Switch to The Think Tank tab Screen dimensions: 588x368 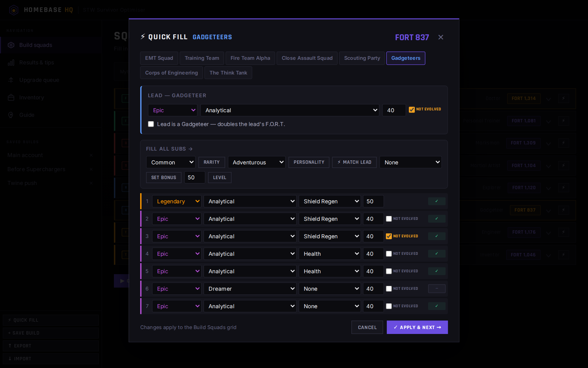(228, 73)
